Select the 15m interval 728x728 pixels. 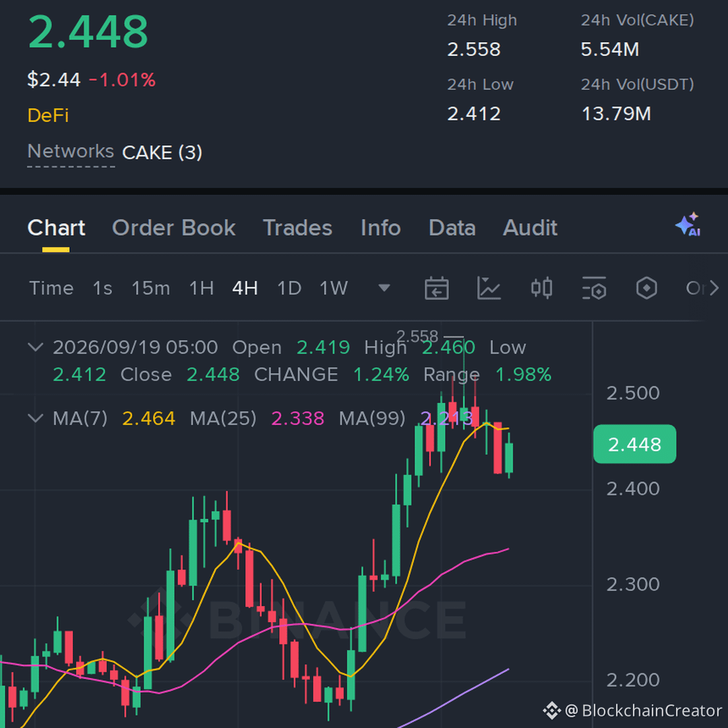click(150, 288)
